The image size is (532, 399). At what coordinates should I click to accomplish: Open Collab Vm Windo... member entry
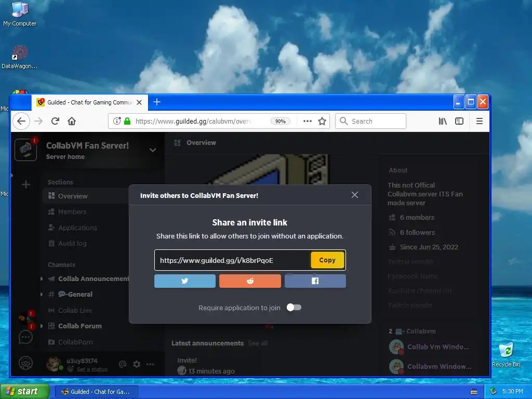click(430, 347)
